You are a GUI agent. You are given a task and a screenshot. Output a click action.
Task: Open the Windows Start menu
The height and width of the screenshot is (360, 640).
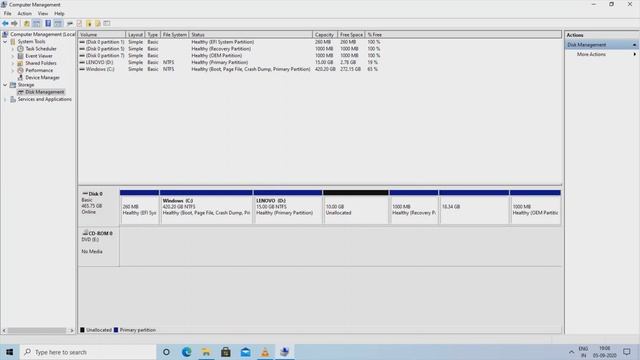pos(10,352)
